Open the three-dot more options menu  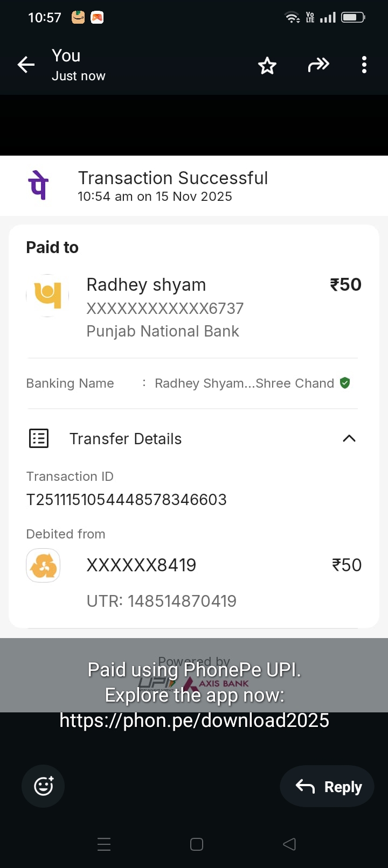(x=364, y=65)
